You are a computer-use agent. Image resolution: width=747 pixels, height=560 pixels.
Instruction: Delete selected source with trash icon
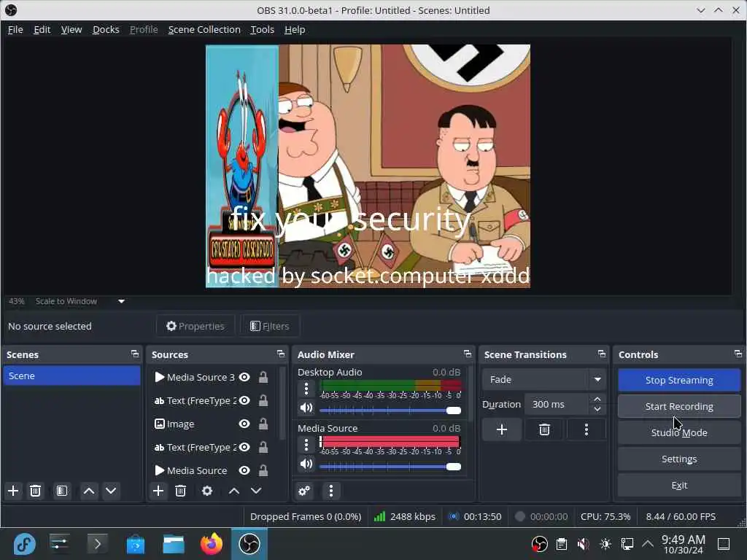pos(181,491)
